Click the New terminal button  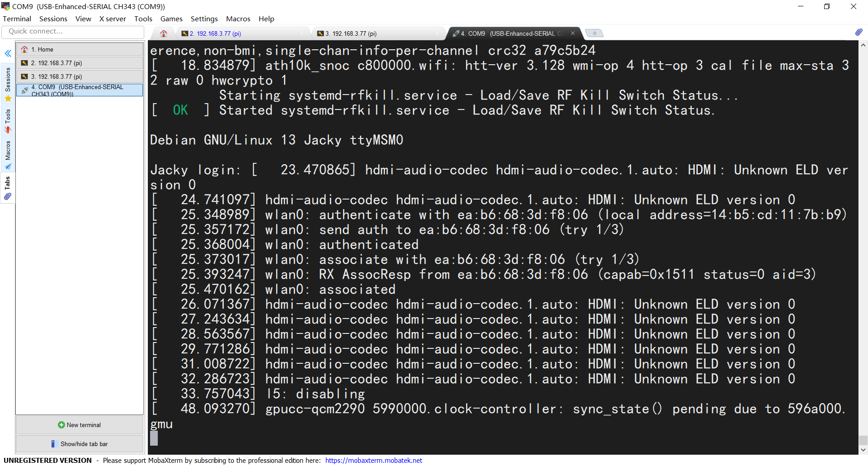point(80,425)
